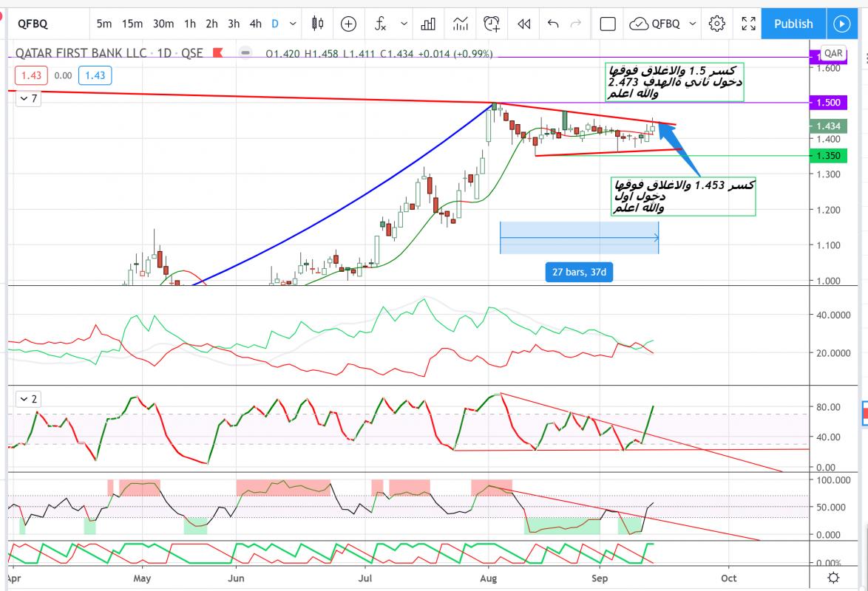
Task: Switch to the 15m timeframe
Action: coord(132,24)
